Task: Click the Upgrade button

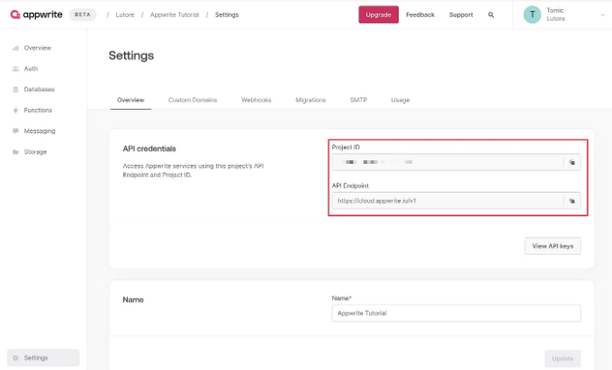Action: click(378, 14)
